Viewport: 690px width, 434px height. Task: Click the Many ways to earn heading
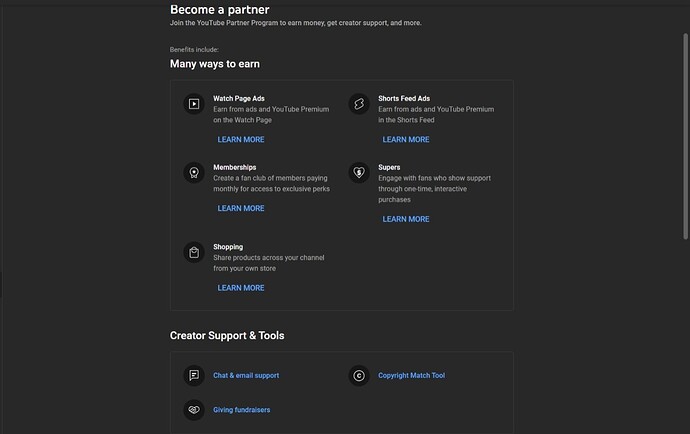[215, 64]
